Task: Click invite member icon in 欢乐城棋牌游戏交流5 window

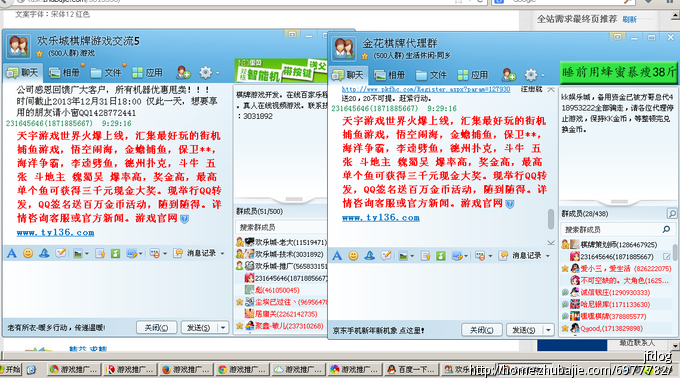Action: [183, 72]
